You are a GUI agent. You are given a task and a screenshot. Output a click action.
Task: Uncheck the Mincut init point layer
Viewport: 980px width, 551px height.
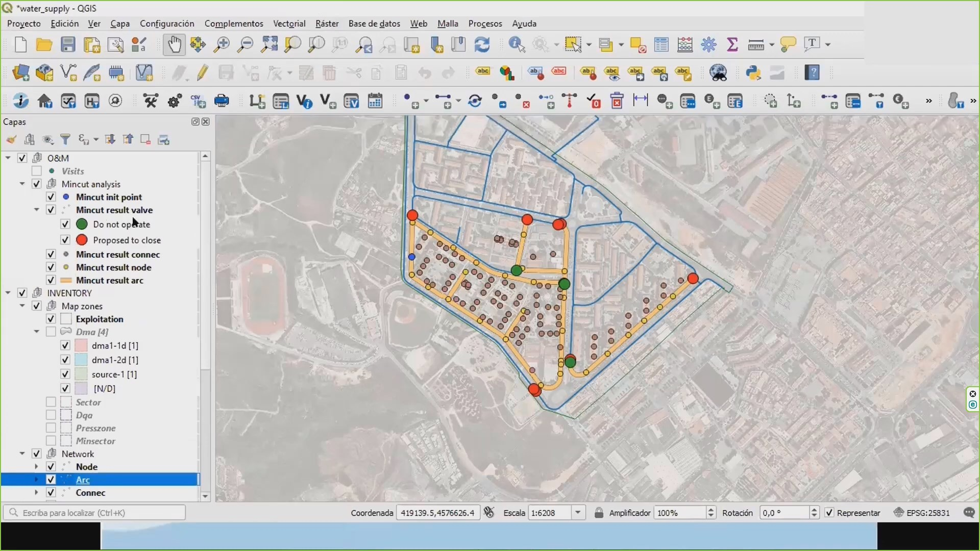[51, 197]
